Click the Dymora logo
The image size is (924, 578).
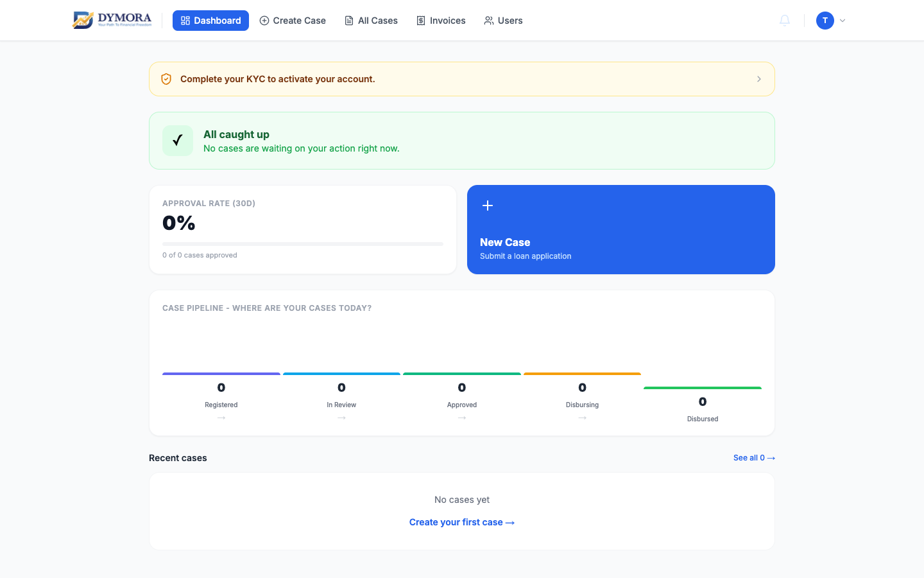point(112,20)
